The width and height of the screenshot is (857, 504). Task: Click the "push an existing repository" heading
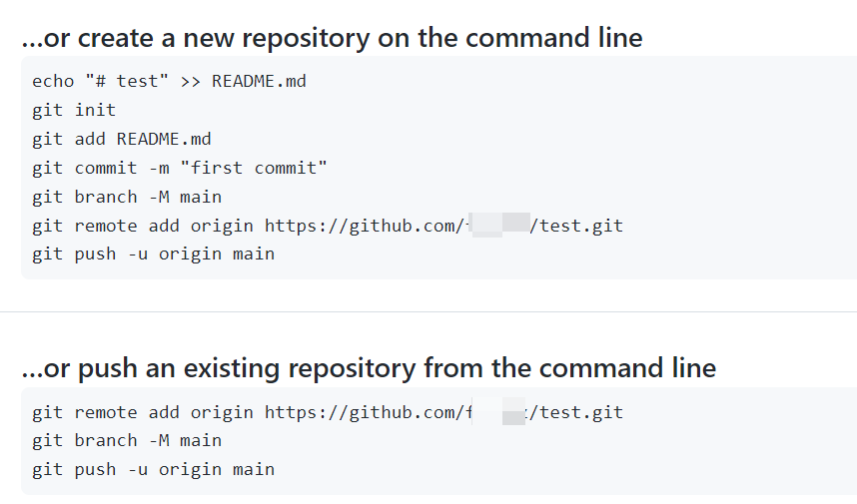pyautogui.click(x=369, y=368)
